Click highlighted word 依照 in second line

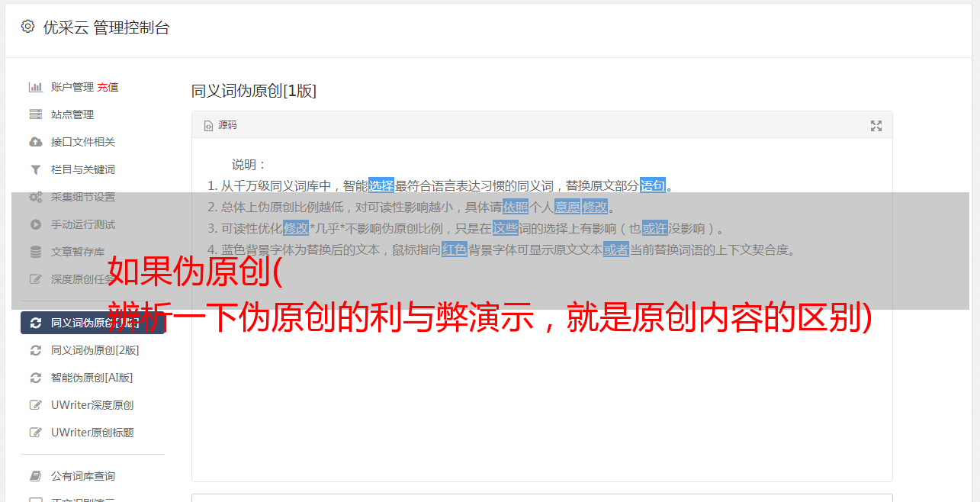tap(516, 207)
